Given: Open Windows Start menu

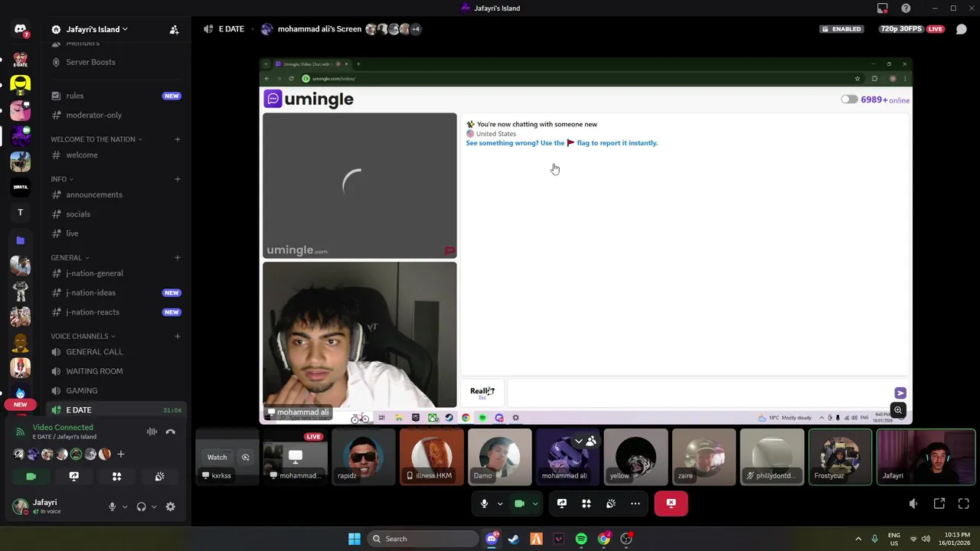Looking at the screenshot, I should pos(354,539).
